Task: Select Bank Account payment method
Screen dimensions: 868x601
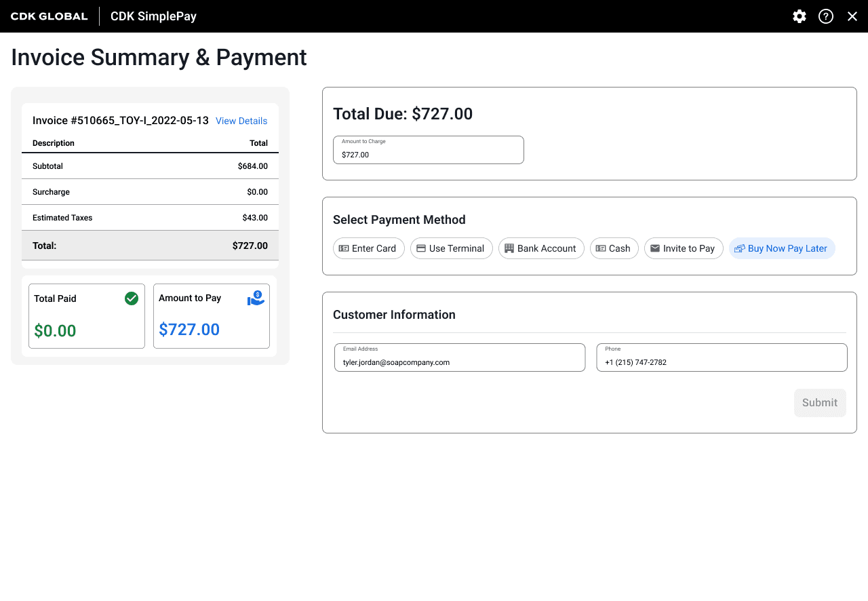Action: pyautogui.click(x=541, y=248)
